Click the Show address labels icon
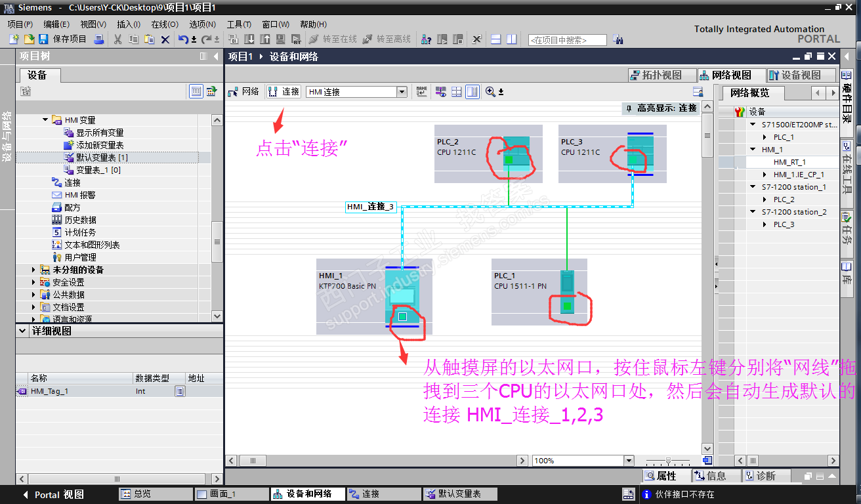The width and height of the screenshot is (861, 504). coord(440,92)
